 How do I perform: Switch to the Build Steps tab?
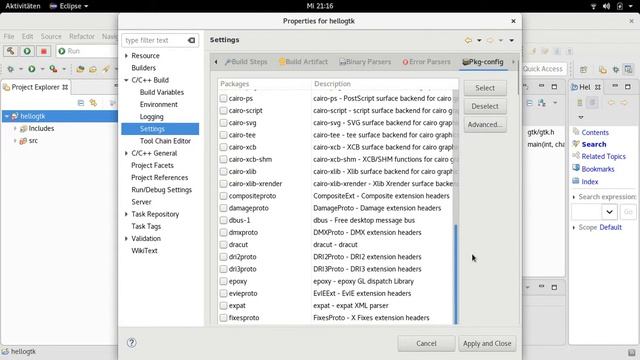click(246, 62)
